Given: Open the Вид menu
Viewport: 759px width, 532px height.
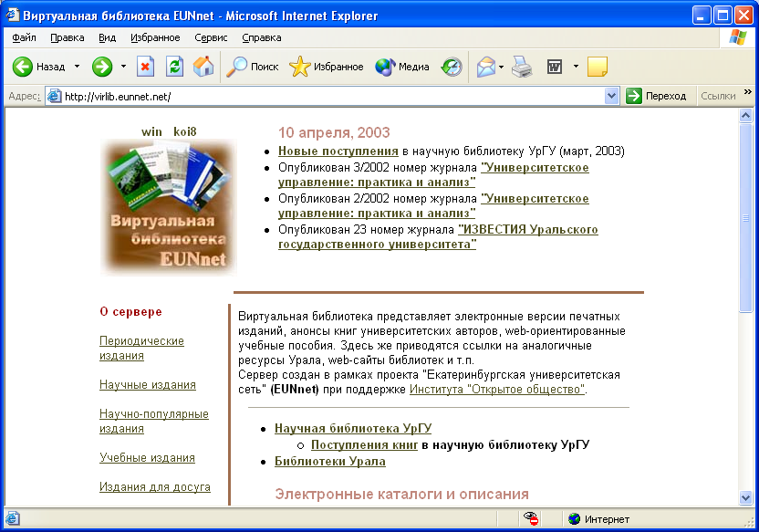Looking at the screenshot, I should pos(107,37).
